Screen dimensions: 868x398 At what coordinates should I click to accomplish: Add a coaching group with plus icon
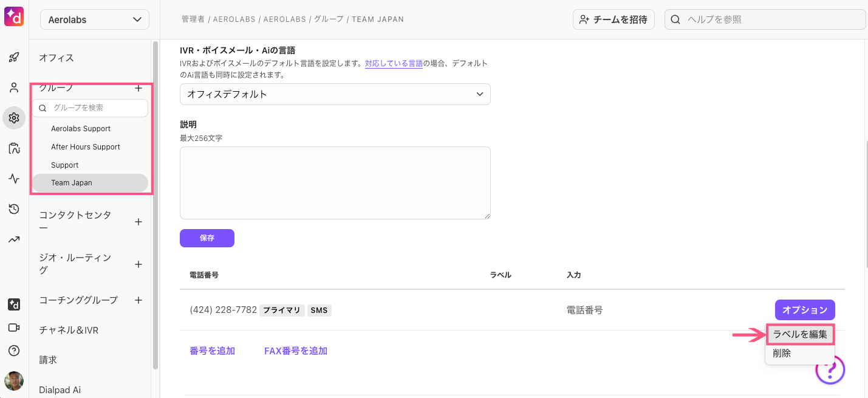(138, 300)
